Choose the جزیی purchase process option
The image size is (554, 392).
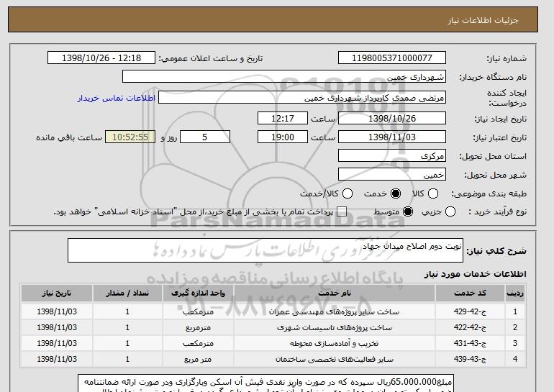point(450,211)
